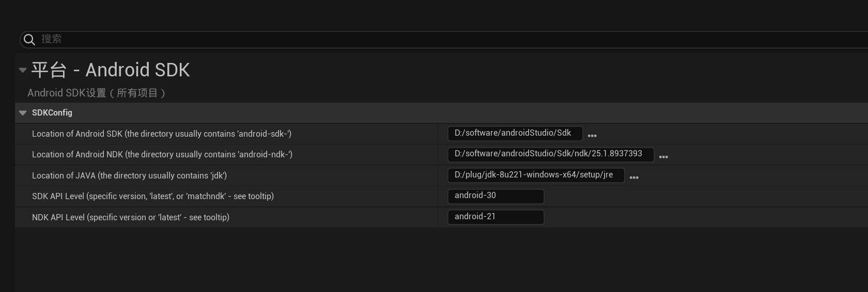This screenshot has height=292, width=868.
Task: Click the 'SDK API Level' property label
Action: pos(153,197)
